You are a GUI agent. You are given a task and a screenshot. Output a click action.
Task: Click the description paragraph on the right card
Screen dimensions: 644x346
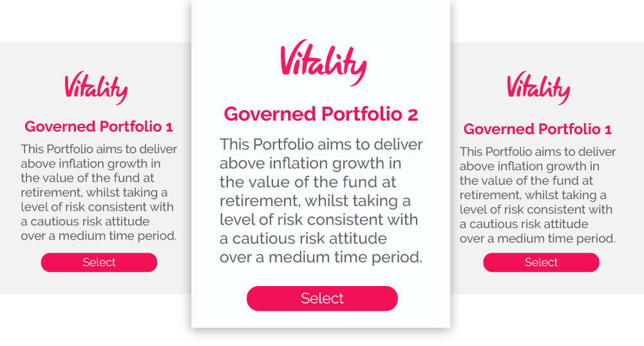[537, 195]
